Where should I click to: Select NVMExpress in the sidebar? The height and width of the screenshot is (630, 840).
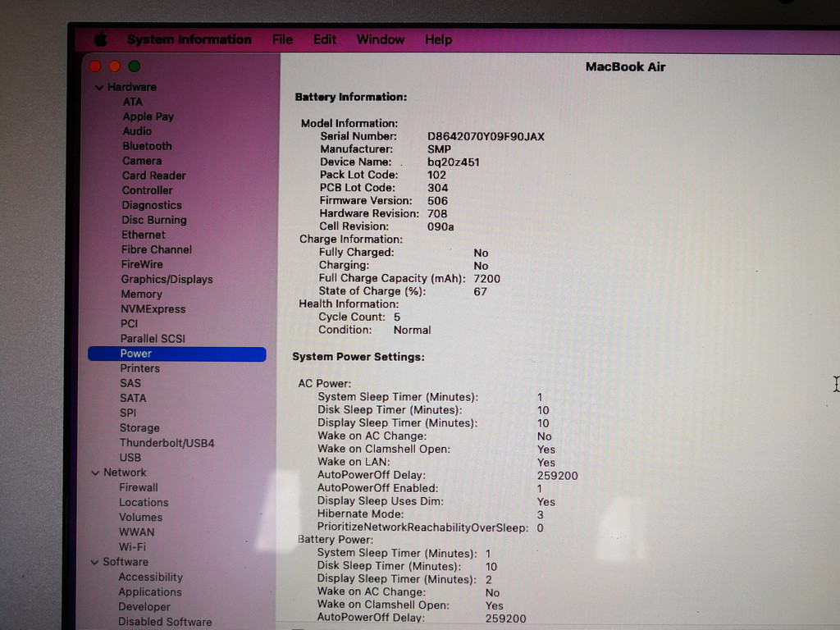point(153,309)
